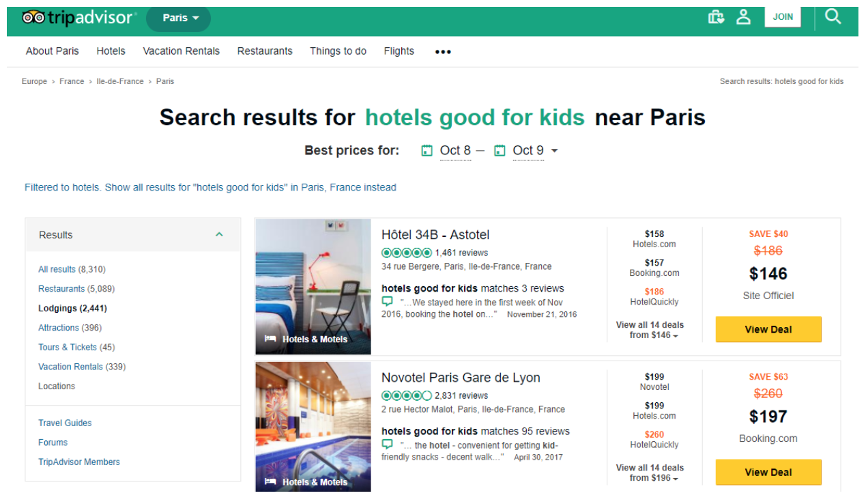Click the check-in calendar icon by Oct 8

pos(427,151)
